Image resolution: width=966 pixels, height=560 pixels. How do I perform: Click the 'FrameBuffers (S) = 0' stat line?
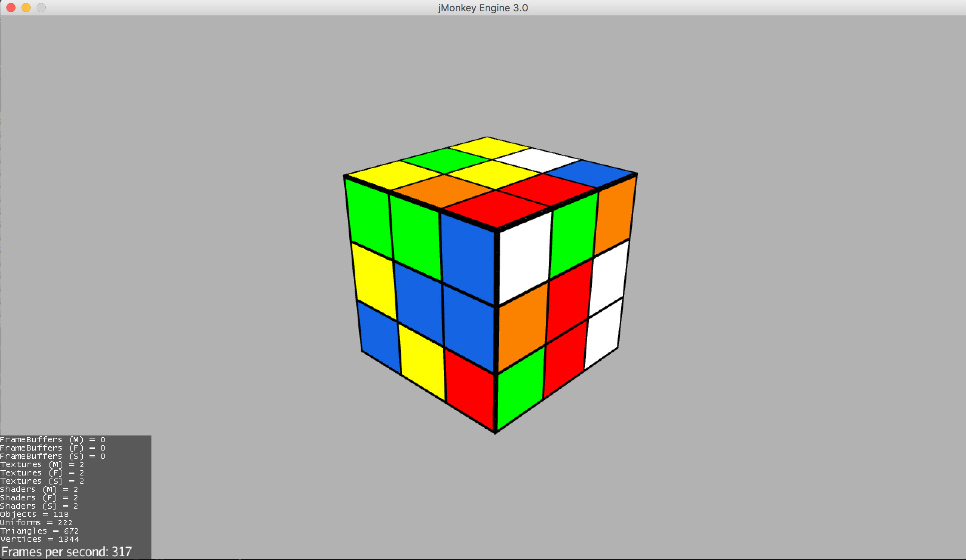click(x=52, y=456)
